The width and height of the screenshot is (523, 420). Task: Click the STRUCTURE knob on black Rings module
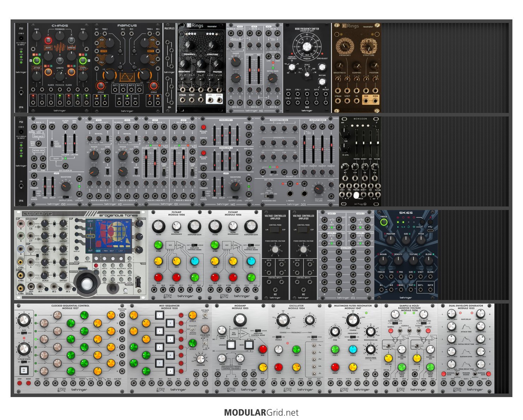click(212, 45)
